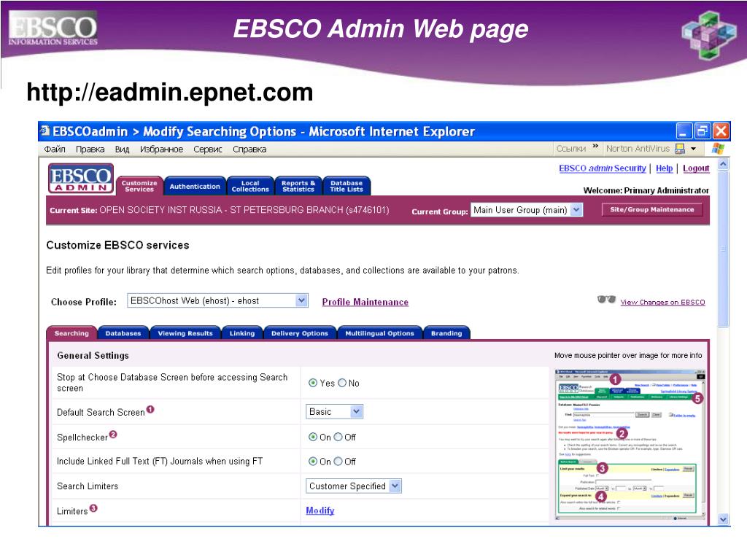Open the Сервис menu
The height and width of the screenshot is (560, 747).
(x=208, y=149)
